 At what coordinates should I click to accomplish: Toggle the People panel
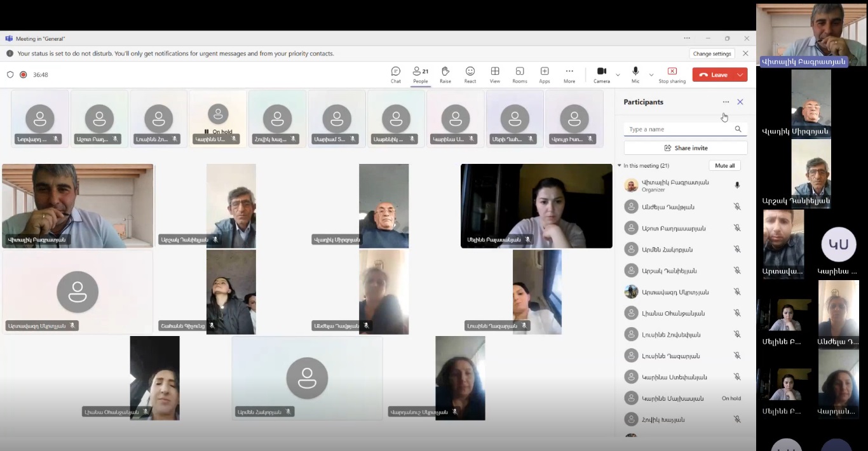(x=421, y=74)
